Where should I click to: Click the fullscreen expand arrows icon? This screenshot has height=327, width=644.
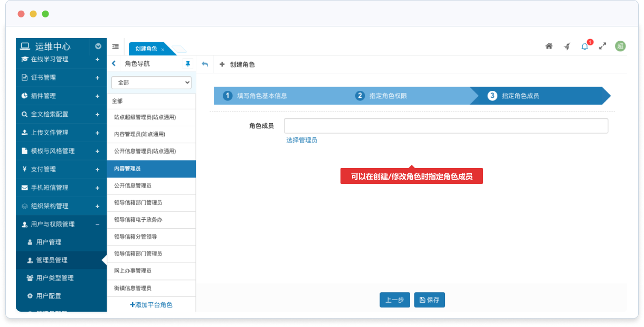tap(602, 46)
